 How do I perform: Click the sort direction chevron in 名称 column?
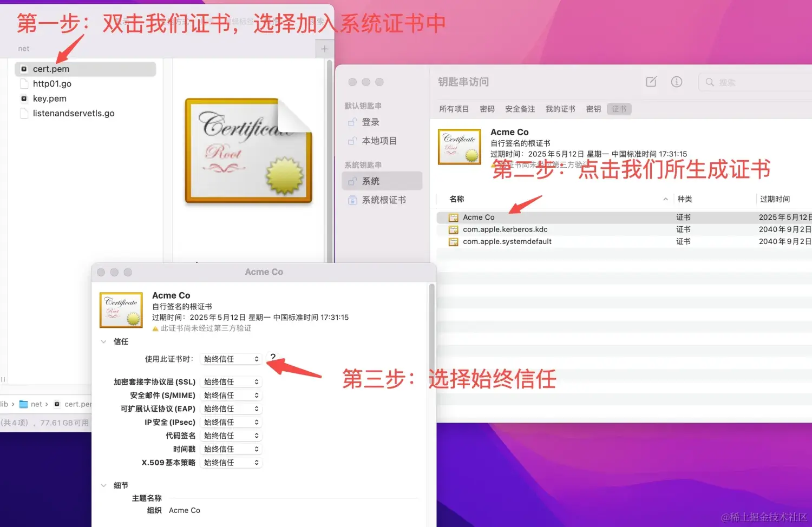click(x=665, y=199)
